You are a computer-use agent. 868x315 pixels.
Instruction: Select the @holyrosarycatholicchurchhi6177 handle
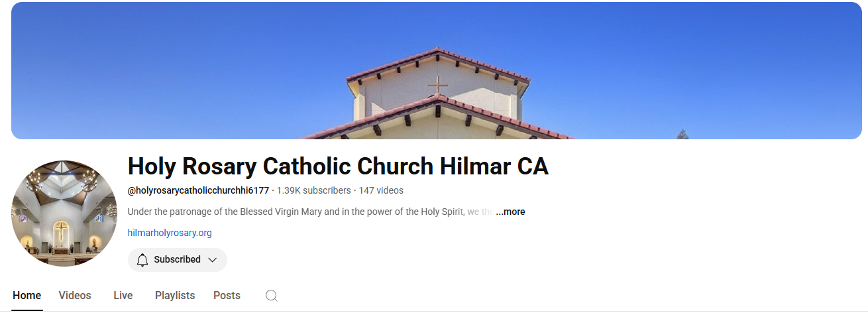coord(198,190)
